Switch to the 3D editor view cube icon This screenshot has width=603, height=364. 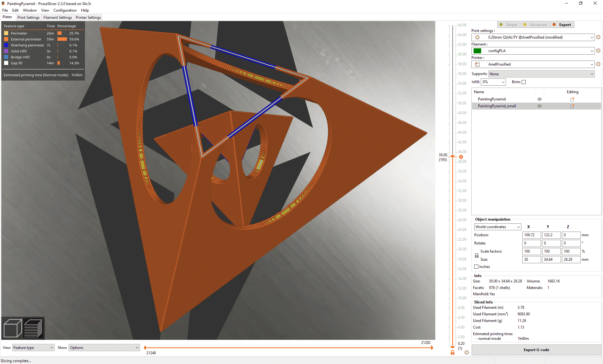tap(13, 328)
